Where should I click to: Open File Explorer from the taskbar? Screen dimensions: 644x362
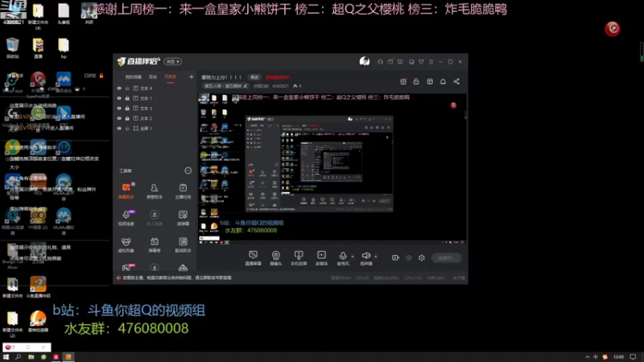[31, 357]
